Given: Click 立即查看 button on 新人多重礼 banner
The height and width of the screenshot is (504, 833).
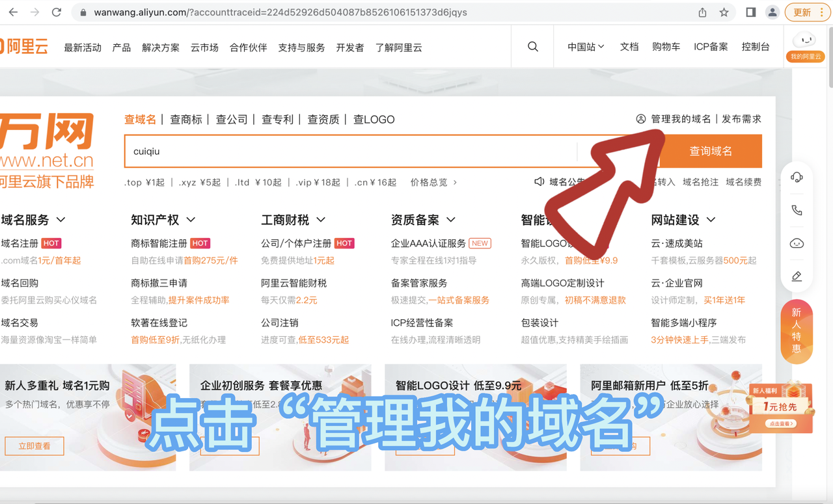Looking at the screenshot, I should click(x=34, y=446).
